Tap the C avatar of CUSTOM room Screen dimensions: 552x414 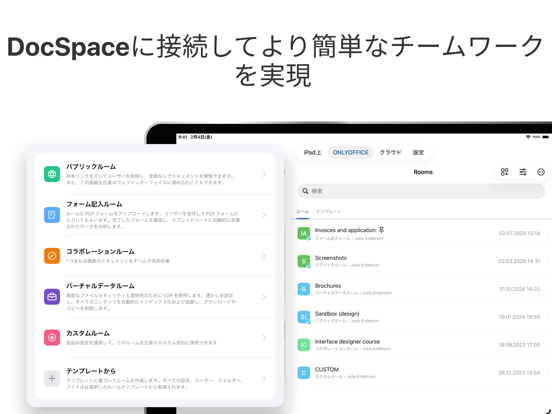click(x=303, y=372)
